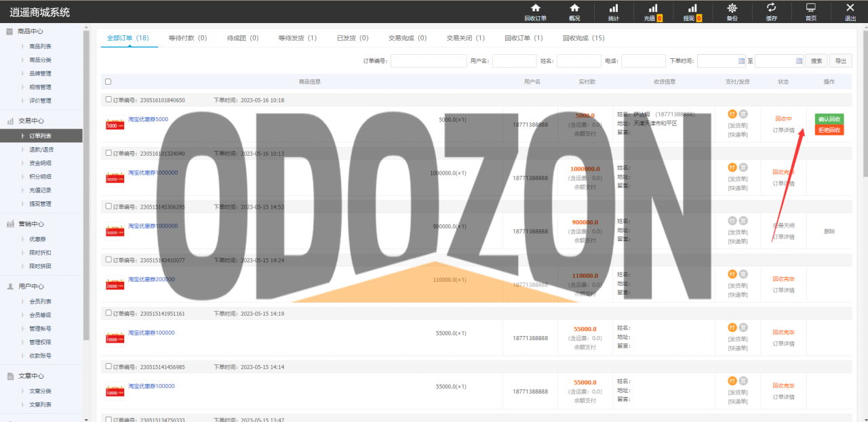This screenshot has width=868, height=422.
Task: Open 商品列表 in the sidebar
Action: pos(40,46)
